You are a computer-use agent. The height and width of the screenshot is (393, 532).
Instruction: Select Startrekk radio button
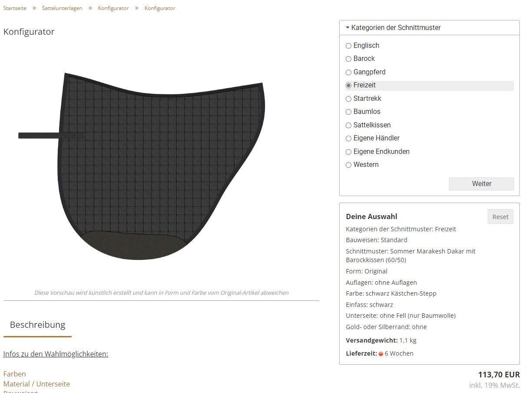(x=348, y=99)
